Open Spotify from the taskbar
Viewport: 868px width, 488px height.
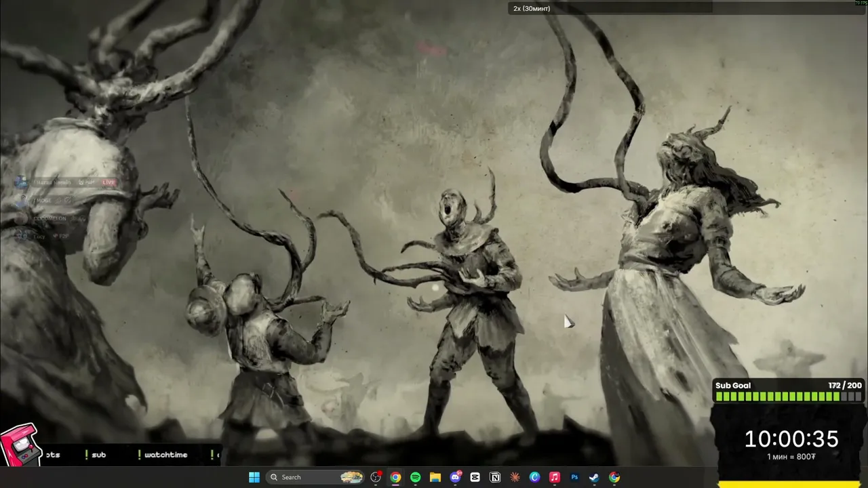(x=415, y=477)
